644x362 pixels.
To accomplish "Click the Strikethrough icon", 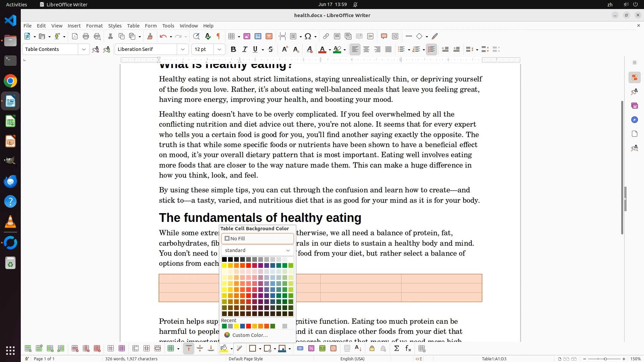I will (x=271, y=50).
